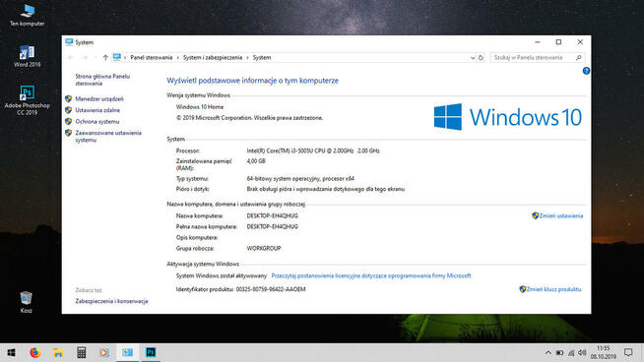The height and width of the screenshot is (362, 644).
Task: Open the Windows Start menu
Action: (x=12, y=352)
